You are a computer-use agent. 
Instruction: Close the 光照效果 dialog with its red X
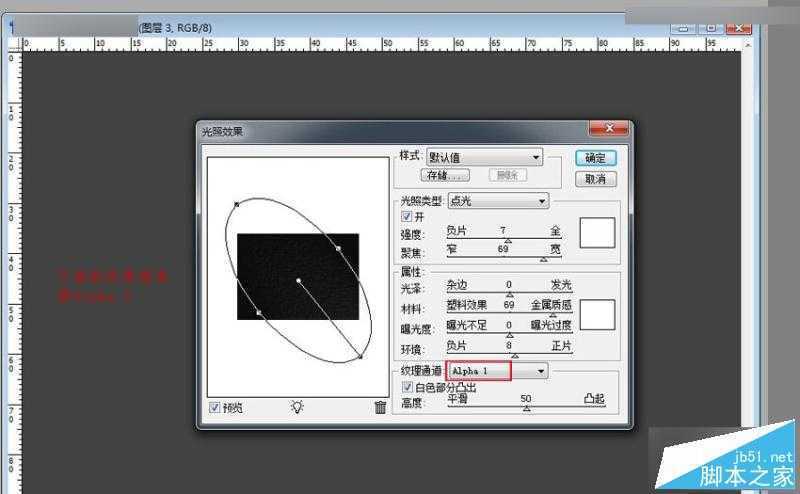608,128
